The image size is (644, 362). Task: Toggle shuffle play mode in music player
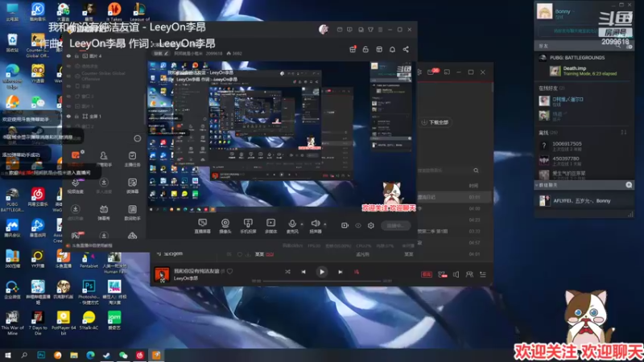[287, 272]
